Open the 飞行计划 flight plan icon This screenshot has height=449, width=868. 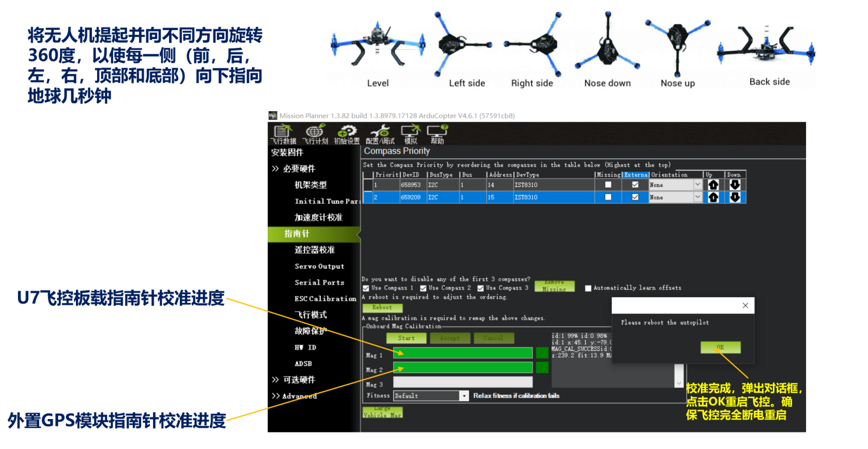click(315, 134)
